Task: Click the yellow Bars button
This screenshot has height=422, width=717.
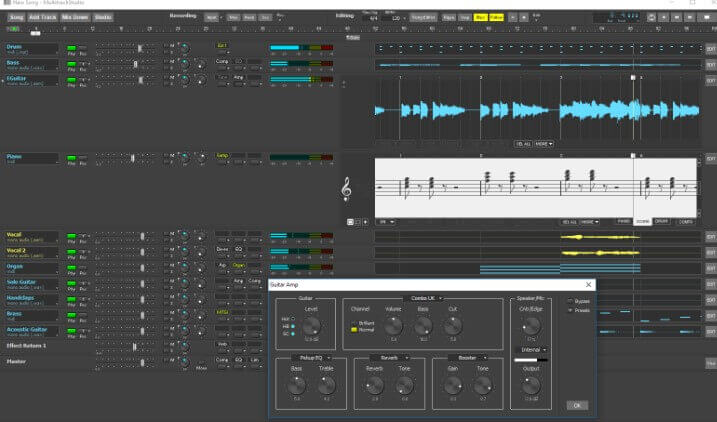Action: pos(481,17)
